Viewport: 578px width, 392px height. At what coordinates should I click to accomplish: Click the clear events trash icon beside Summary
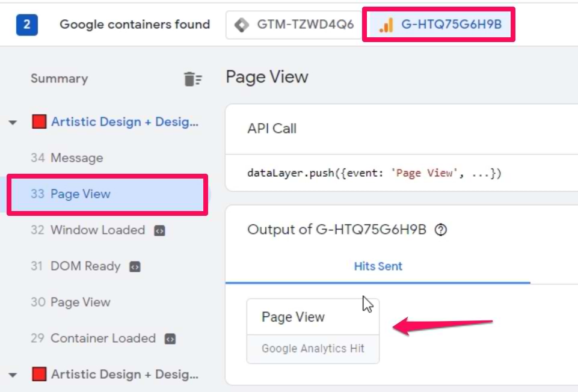click(192, 79)
